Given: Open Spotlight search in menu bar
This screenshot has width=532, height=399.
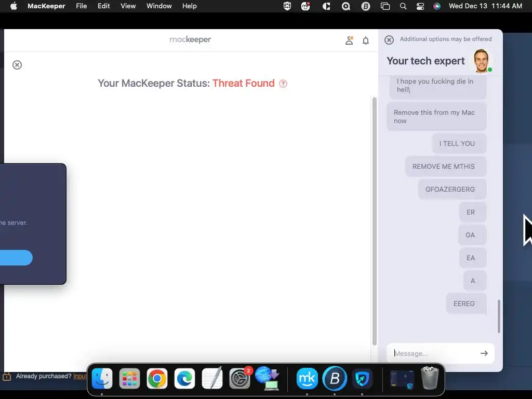Looking at the screenshot, I should 403,6.
